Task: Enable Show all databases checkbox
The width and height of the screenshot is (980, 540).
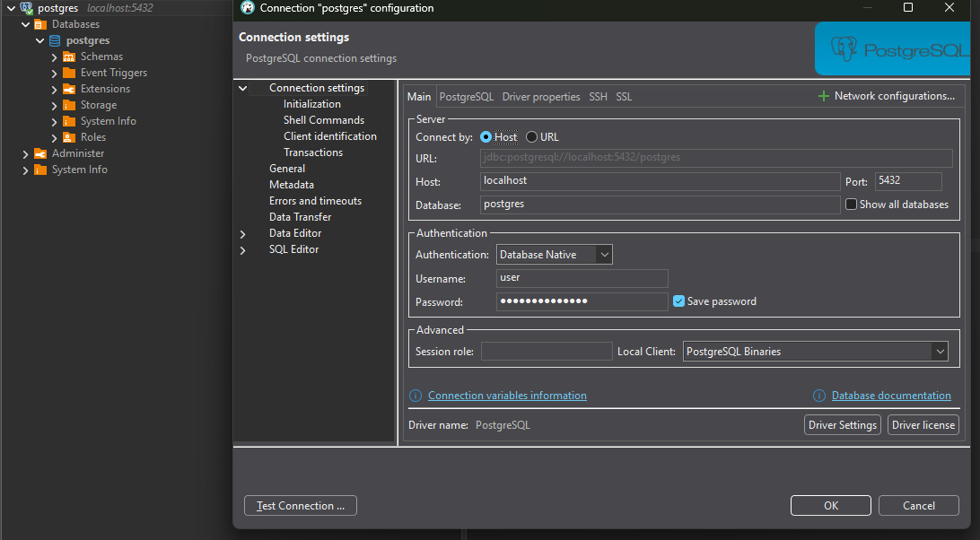Action: pyautogui.click(x=851, y=205)
